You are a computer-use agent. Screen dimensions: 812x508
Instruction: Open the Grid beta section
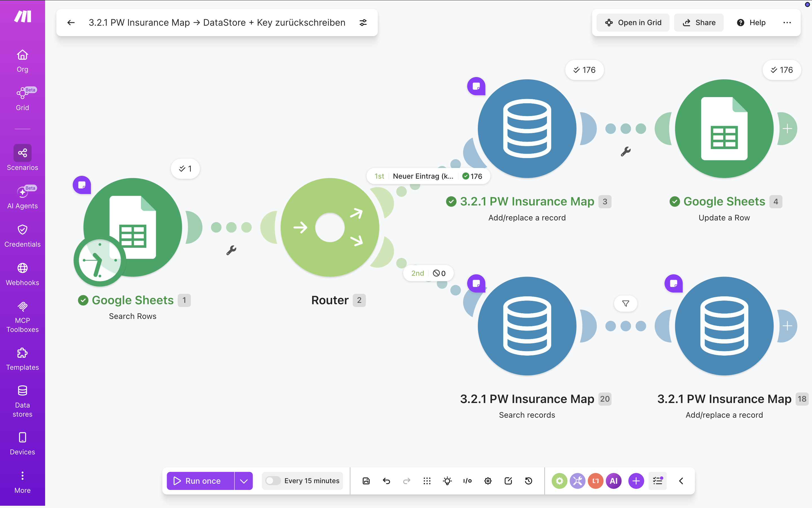[23, 99]
